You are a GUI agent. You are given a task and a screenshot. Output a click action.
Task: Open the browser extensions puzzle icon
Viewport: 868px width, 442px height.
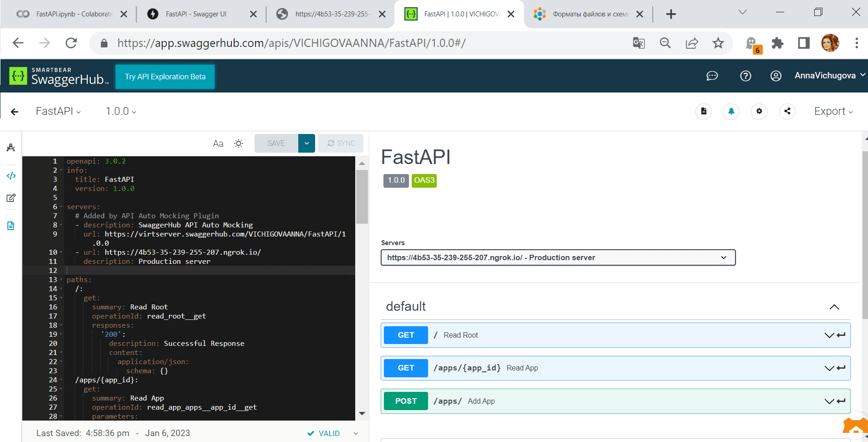[x=778, y=43]
